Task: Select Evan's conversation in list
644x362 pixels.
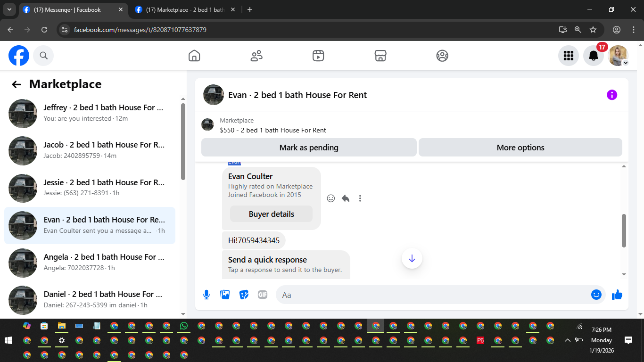Action: (90, 225)
